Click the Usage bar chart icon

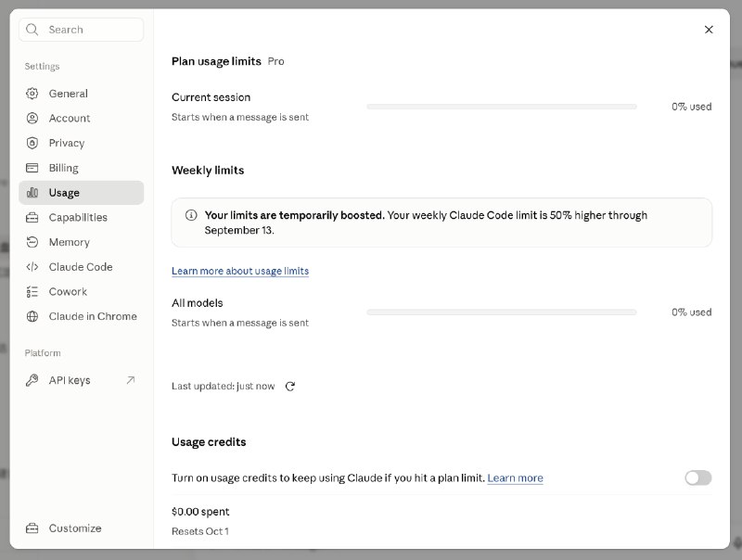tap(32, 193)
